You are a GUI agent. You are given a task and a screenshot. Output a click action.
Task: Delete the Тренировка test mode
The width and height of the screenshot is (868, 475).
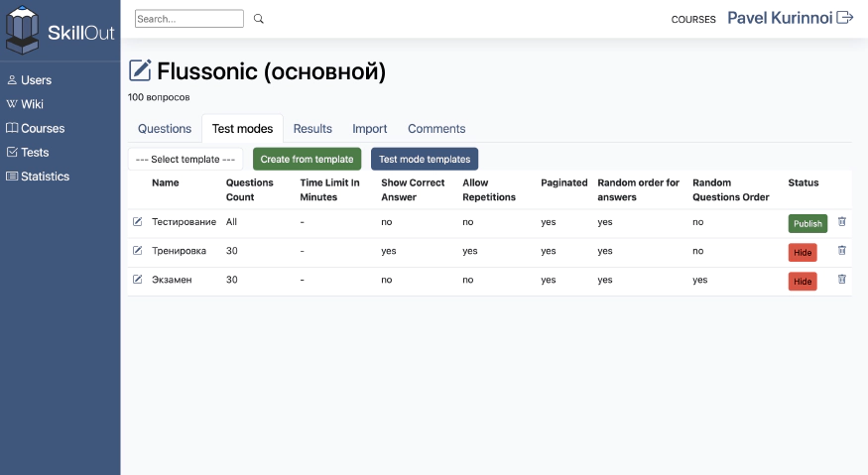tap(842, 251)
